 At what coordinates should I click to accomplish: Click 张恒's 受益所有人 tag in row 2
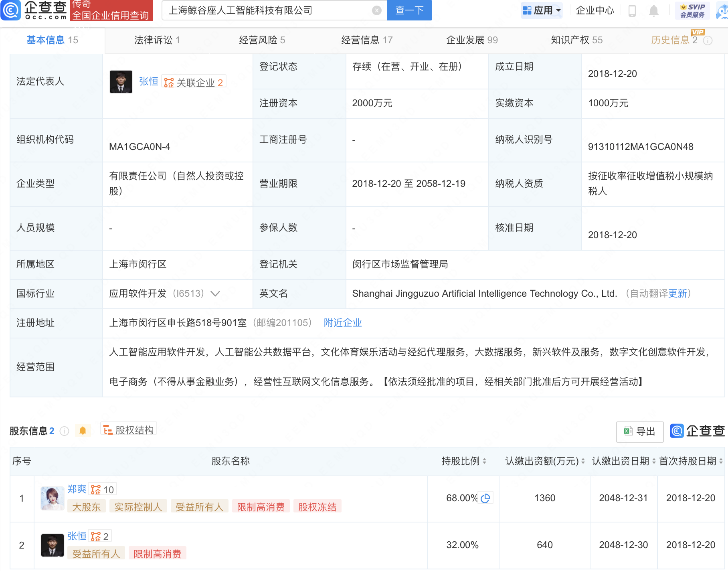96,554
